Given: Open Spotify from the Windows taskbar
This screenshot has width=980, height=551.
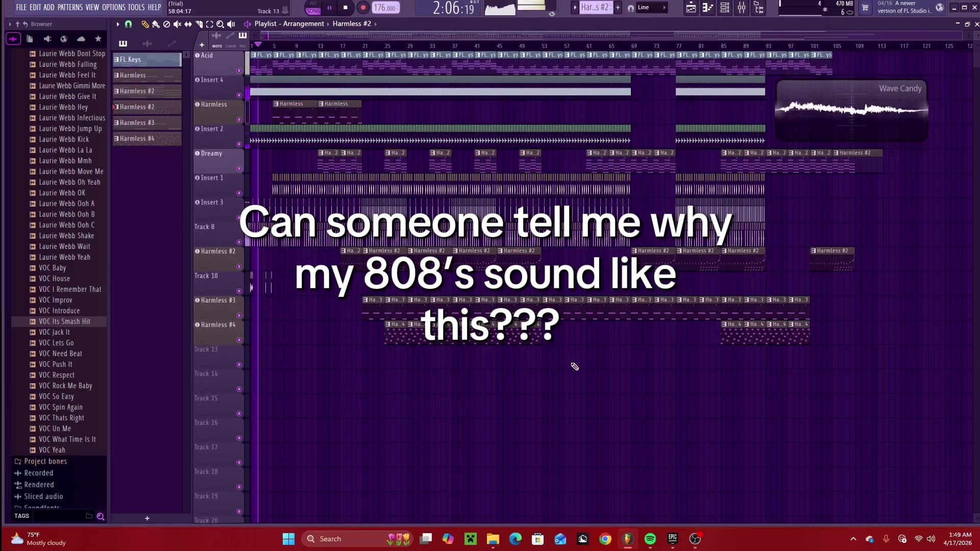Looking at the screenshot, I should pos(650,539).
